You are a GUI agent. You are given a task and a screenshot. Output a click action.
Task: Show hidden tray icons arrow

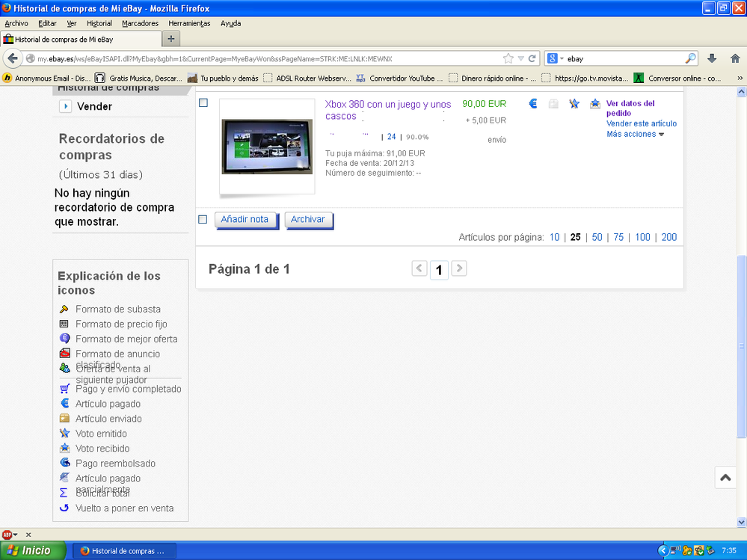point(663,550)
